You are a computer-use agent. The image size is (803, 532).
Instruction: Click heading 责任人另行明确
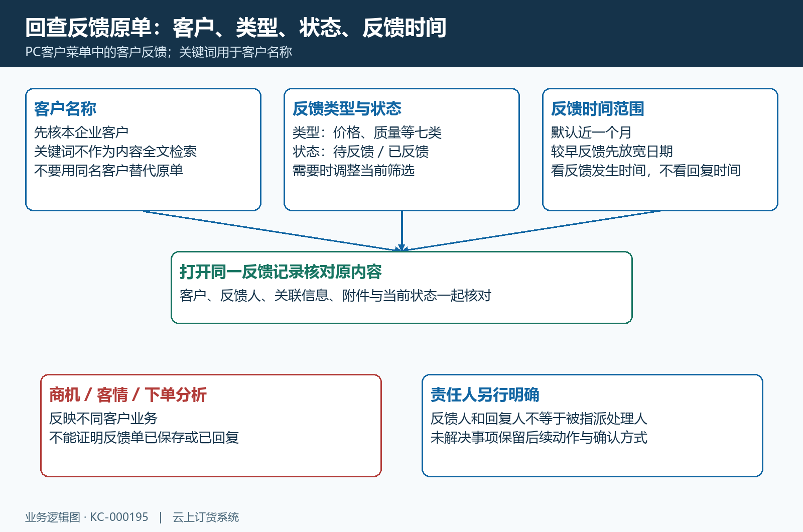click(x=485, y=394)
